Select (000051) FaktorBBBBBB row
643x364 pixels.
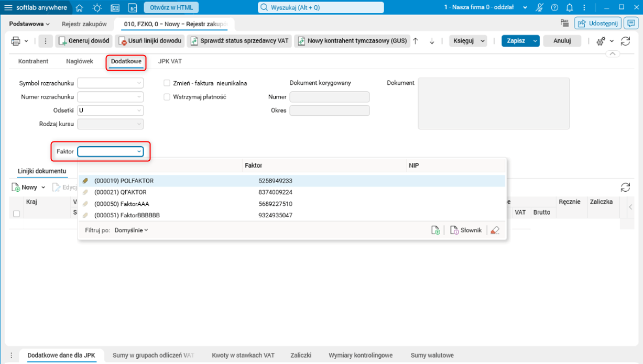(x=291, y=215)
